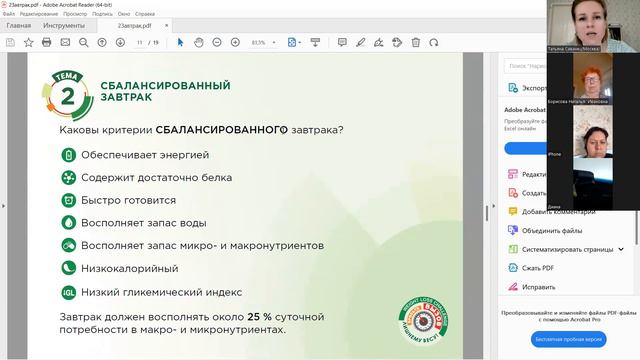Click the text Низкокалорийный

tap(130, 269)
